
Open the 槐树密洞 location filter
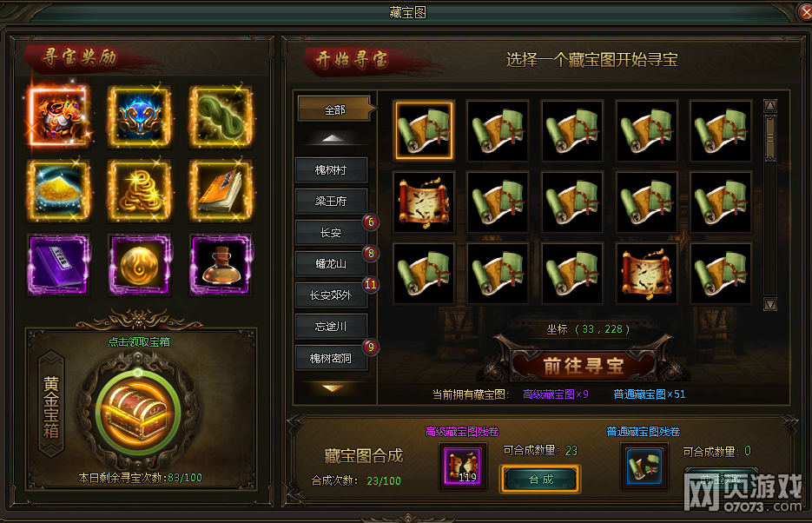pyautogui.click(x=331, y=358)
